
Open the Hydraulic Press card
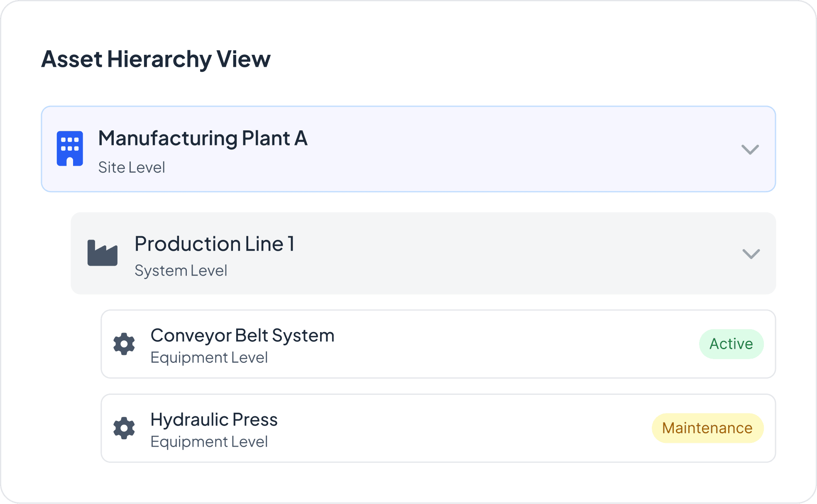point(438,428)
